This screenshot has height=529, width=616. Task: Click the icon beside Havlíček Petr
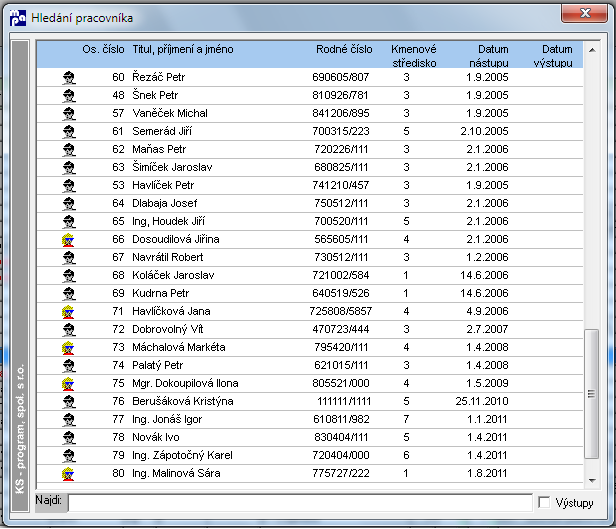tap(69, 186)
